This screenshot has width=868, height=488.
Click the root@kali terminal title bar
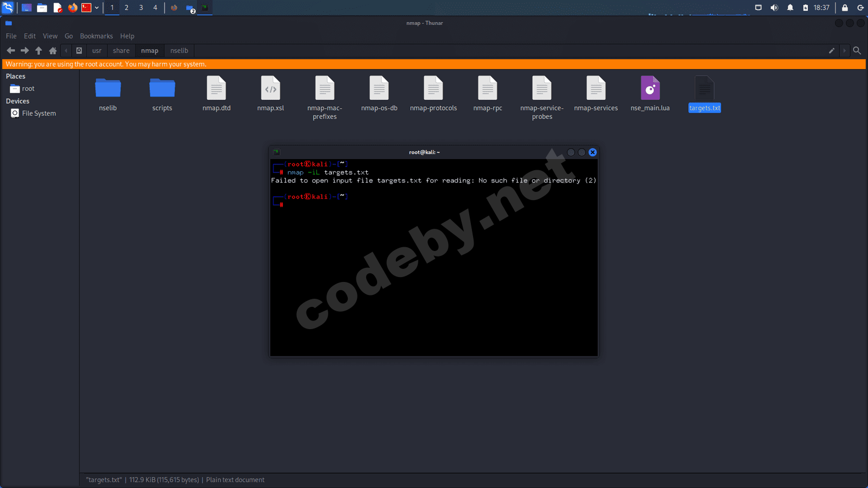[x=424, y=152]
